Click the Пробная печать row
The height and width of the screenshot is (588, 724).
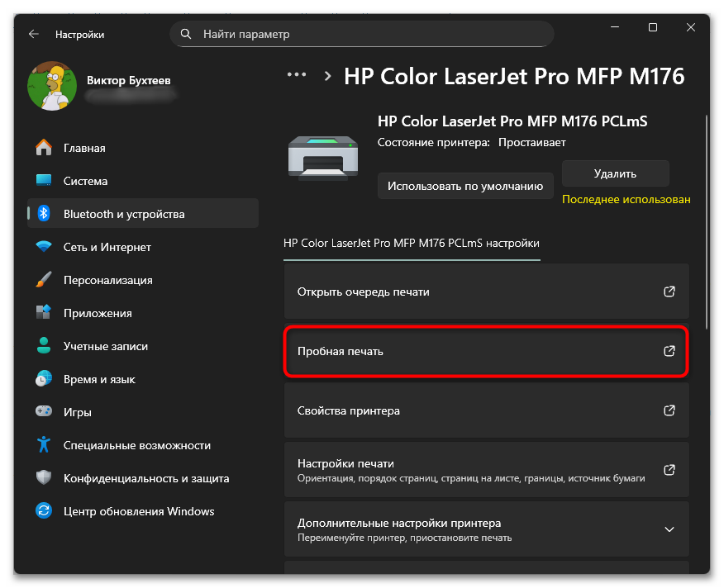point(486,351)
